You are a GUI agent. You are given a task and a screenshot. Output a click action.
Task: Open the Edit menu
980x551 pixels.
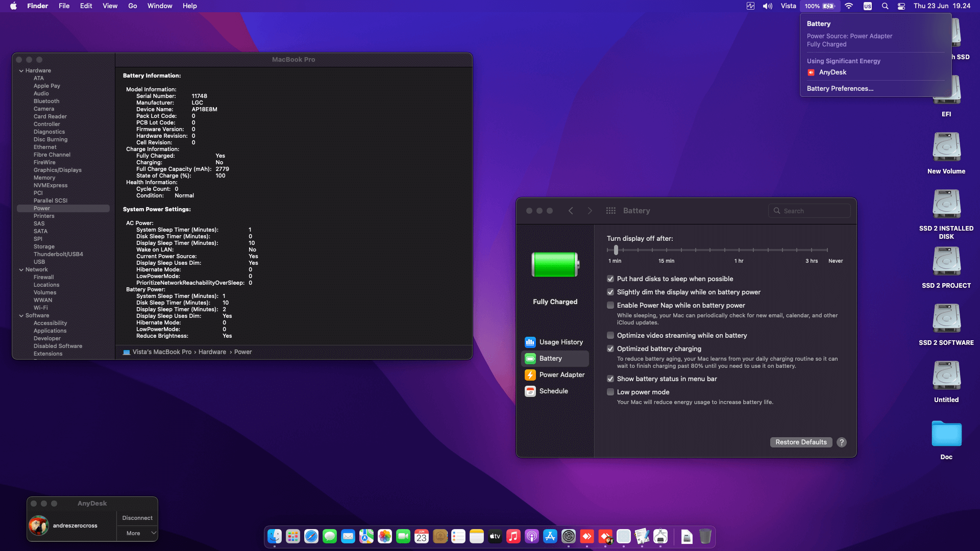click(86, 6)
